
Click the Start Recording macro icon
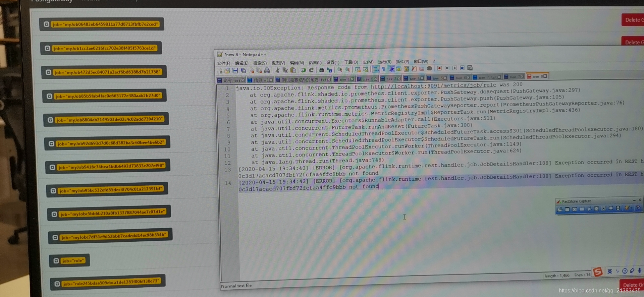point(439,68)
